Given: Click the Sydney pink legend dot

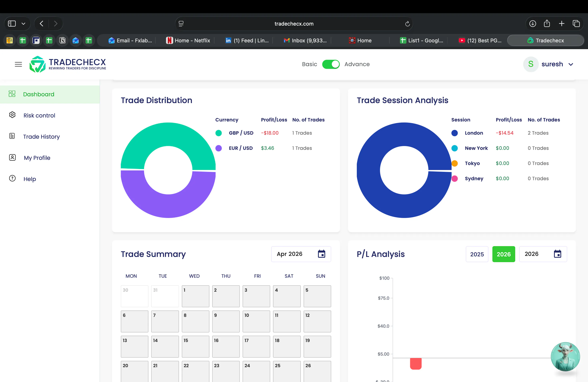Looking at the screenshot, I should click(x=455, y=178).
